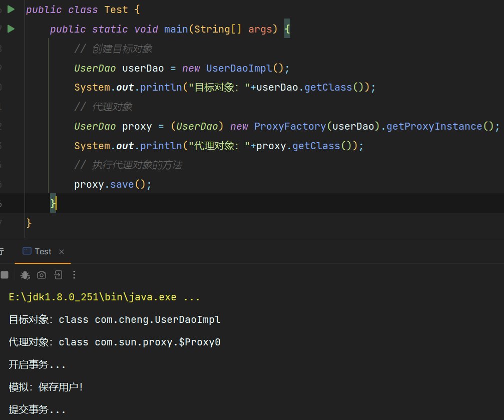The image size is (504, 420).
Task: Click the com.cheng.UserDaoImpl console output
Action: [158, 320]
